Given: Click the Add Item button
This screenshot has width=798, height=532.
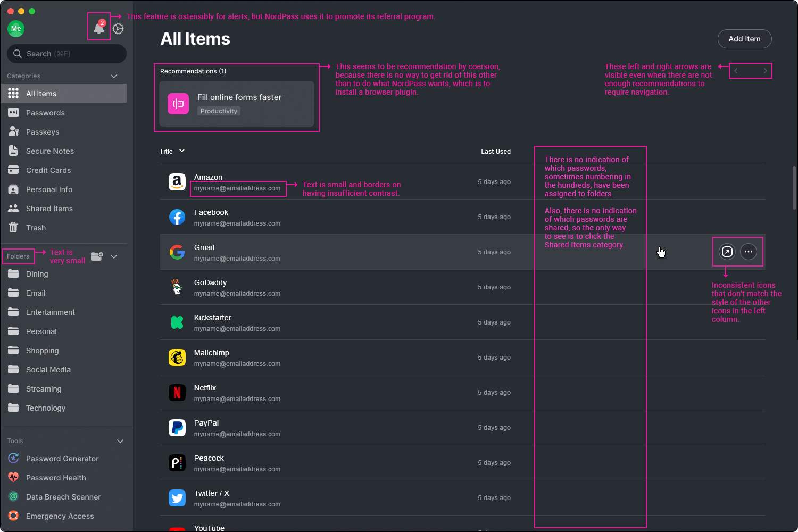Looking at the screenshot, I should 744,39.
